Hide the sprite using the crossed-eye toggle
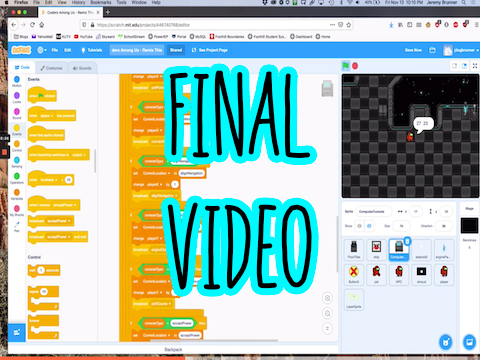Viewport: 480px width, 360px height. 369,226
